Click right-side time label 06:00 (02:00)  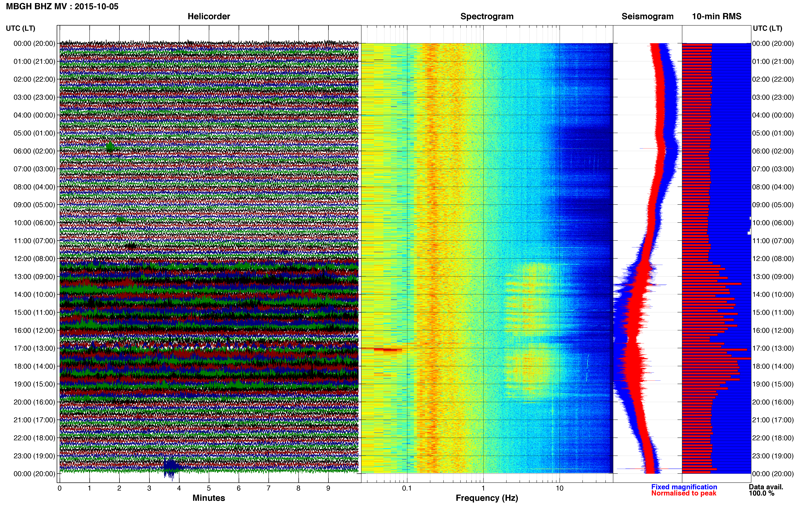point(773,151)
